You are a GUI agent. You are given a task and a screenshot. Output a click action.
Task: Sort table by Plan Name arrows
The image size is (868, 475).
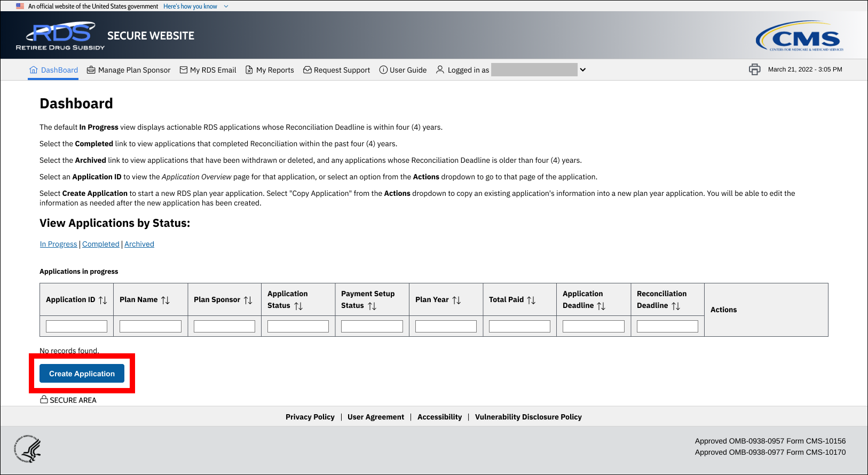165,300
